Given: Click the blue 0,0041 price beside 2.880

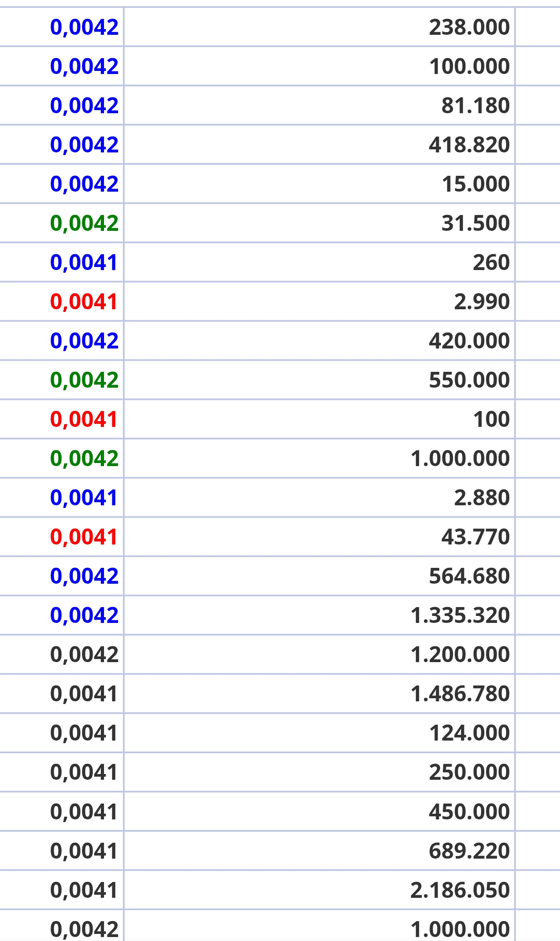Looking at the screenshot, I should tap(84, 497).
